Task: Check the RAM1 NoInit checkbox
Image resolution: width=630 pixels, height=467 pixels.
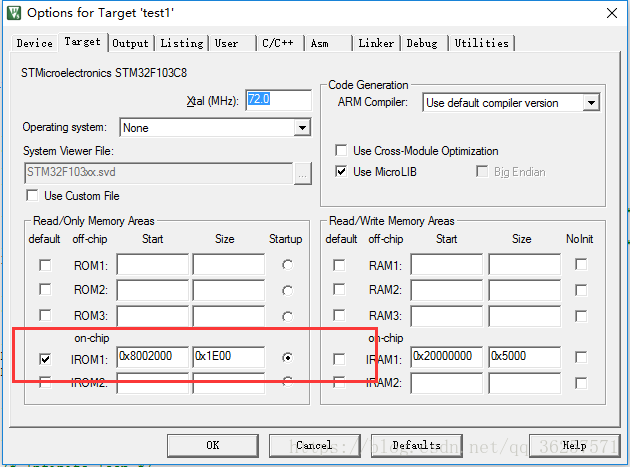Action: pos(581,264)
